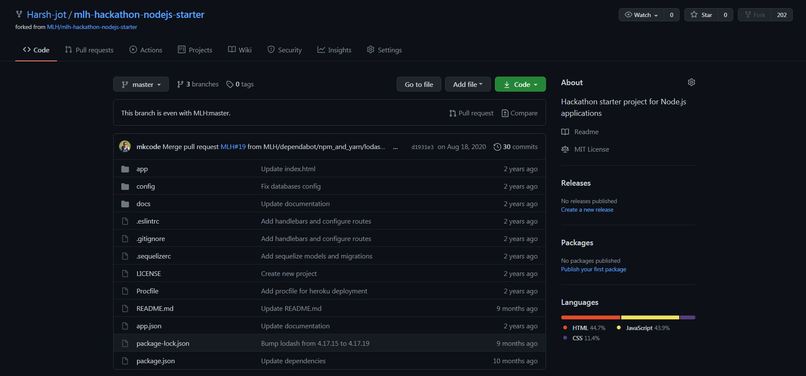Open the master branch dropdown
The image size is (806, 376).
point(141,84)
